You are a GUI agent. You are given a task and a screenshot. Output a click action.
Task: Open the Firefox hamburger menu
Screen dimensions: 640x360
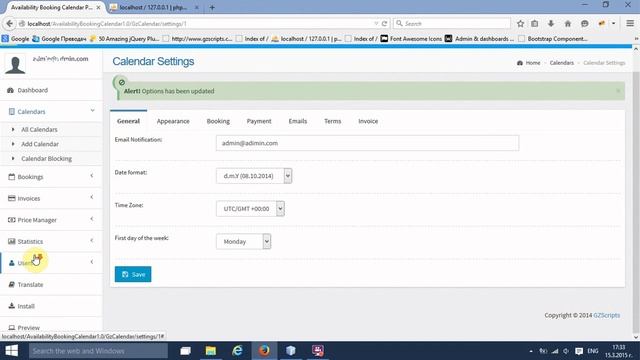(x=630, y=24)
